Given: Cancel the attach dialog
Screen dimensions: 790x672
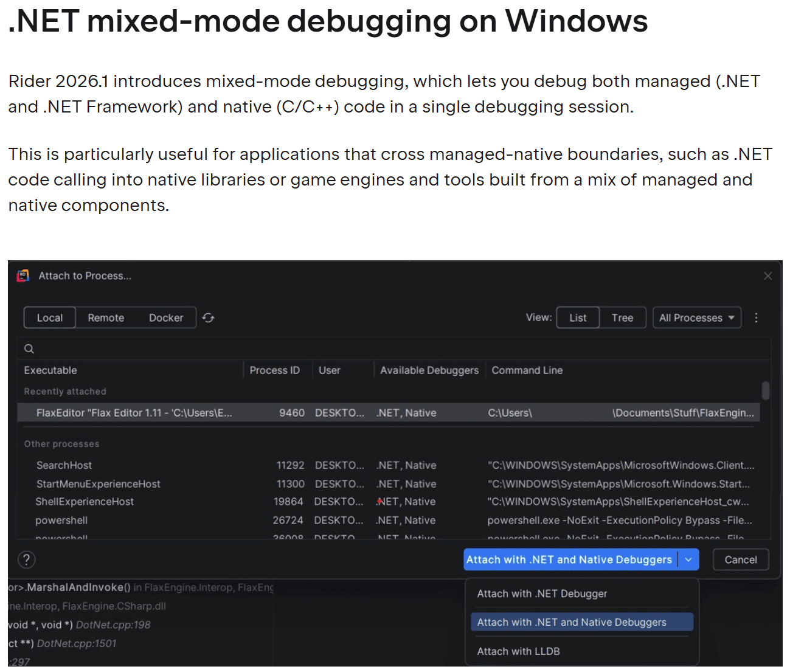Looking at the screenshot, I should pyautogui.click(x=740, y=559).
